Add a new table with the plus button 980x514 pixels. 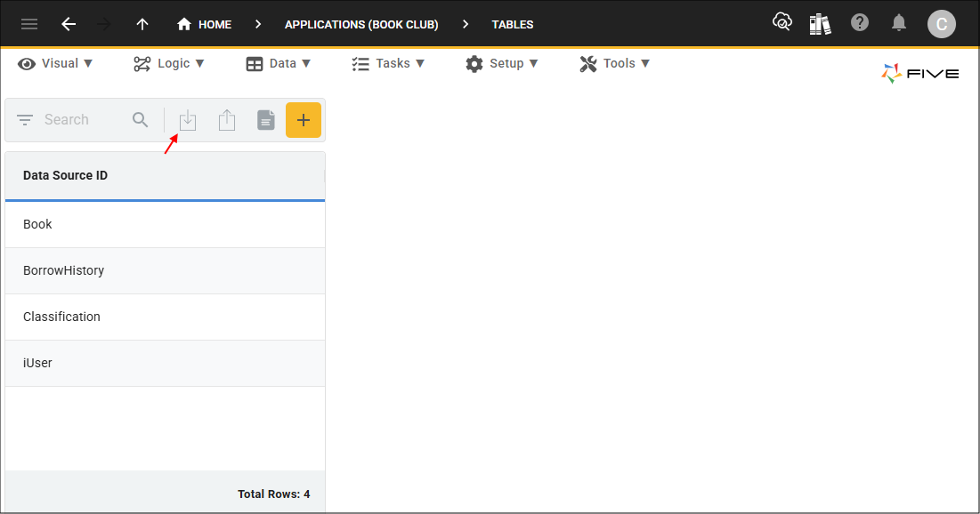click(x=304, y=120)
